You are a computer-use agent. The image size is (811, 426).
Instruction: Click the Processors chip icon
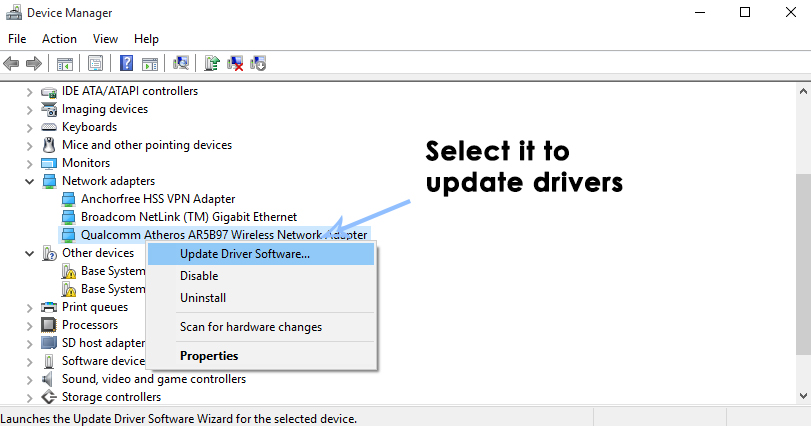(49, 325)
